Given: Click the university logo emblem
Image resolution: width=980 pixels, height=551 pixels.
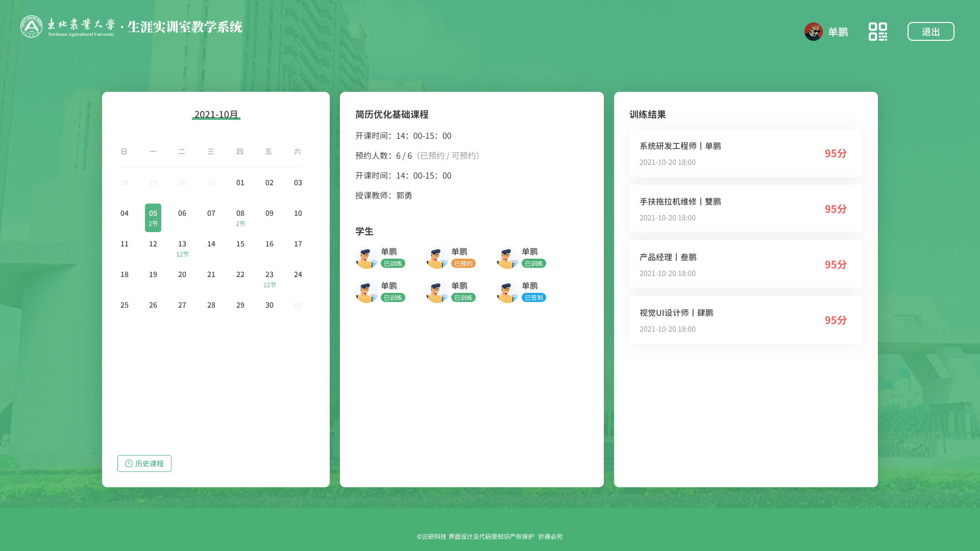Looking at the screenshot, I should [x=31, y=27].
